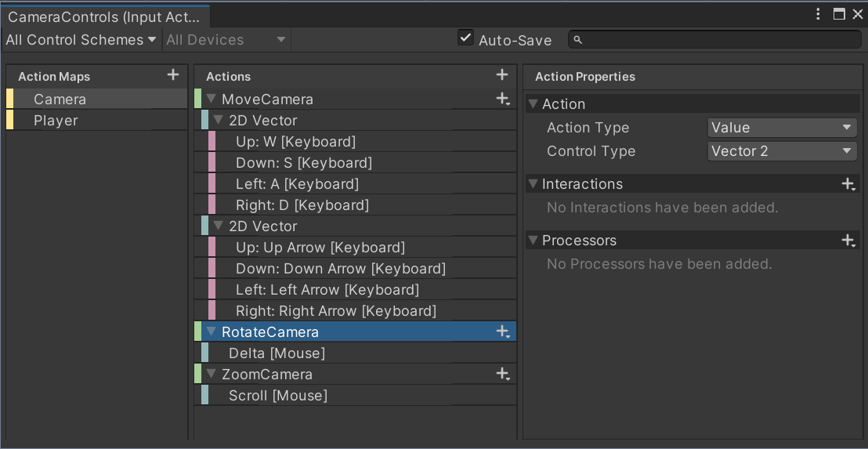Open the Action Type dropdown

click(x=781, y=128)
